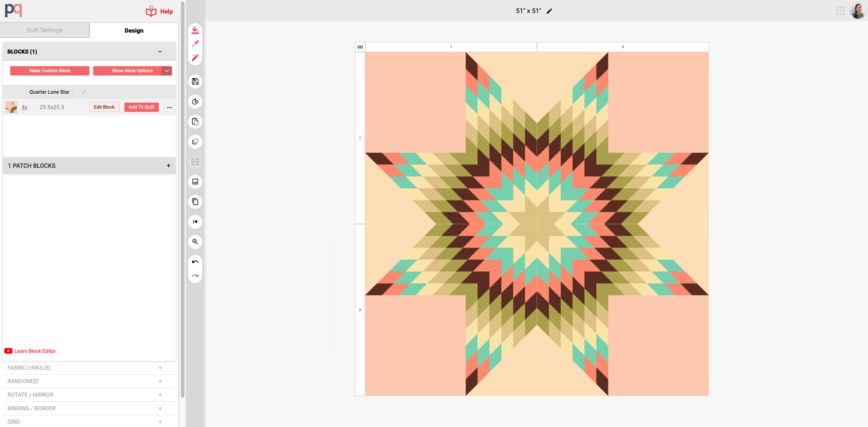Image resolution: width=868 pixels, height=427 pixels.
Task: Switch to the Quilt Settings tab
Action: (45, 30)
